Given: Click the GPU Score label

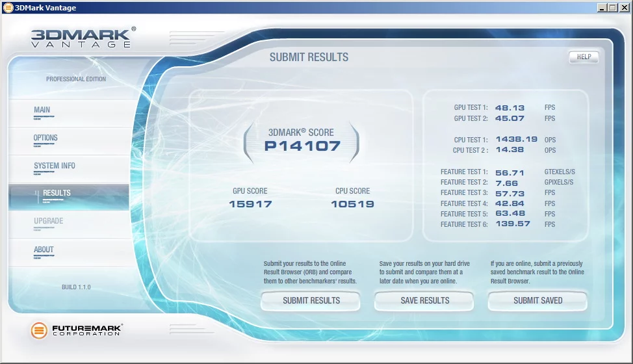Looking at the screenshot, I should (250, 191).
